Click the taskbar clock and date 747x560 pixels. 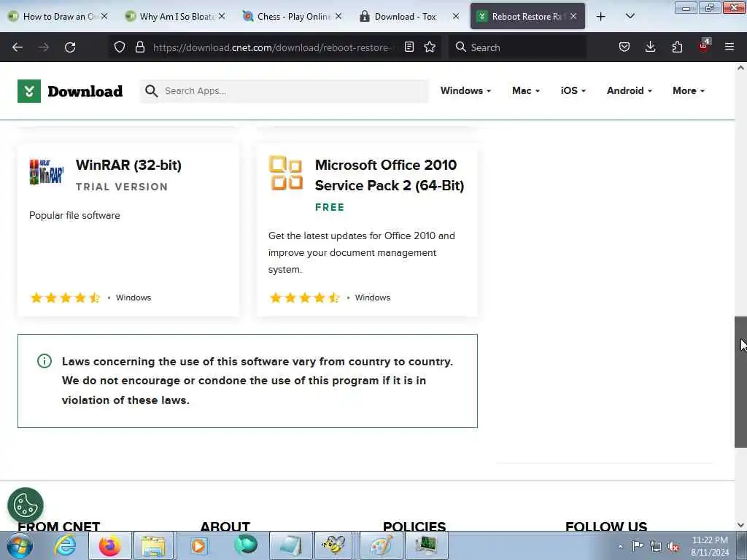click(x=710, y=546)
